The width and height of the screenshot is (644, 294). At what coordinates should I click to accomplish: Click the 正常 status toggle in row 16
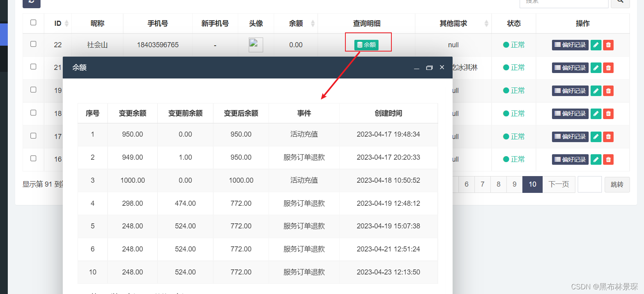(514, 159)
